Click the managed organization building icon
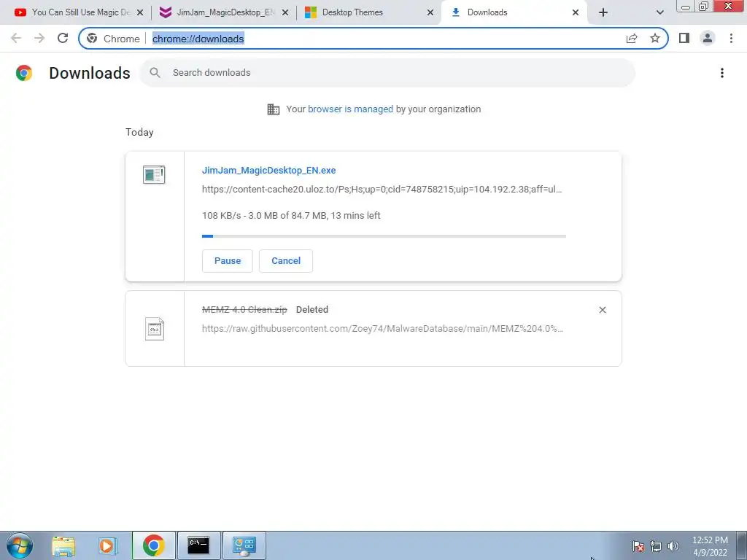 click(274, 109)
